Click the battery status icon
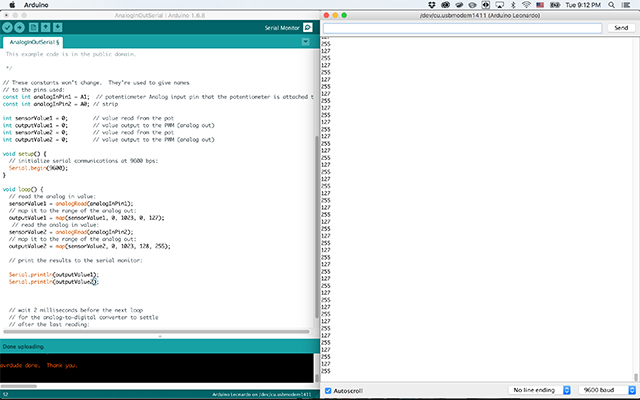The image size is (640, 400). (x=555, y=5)
